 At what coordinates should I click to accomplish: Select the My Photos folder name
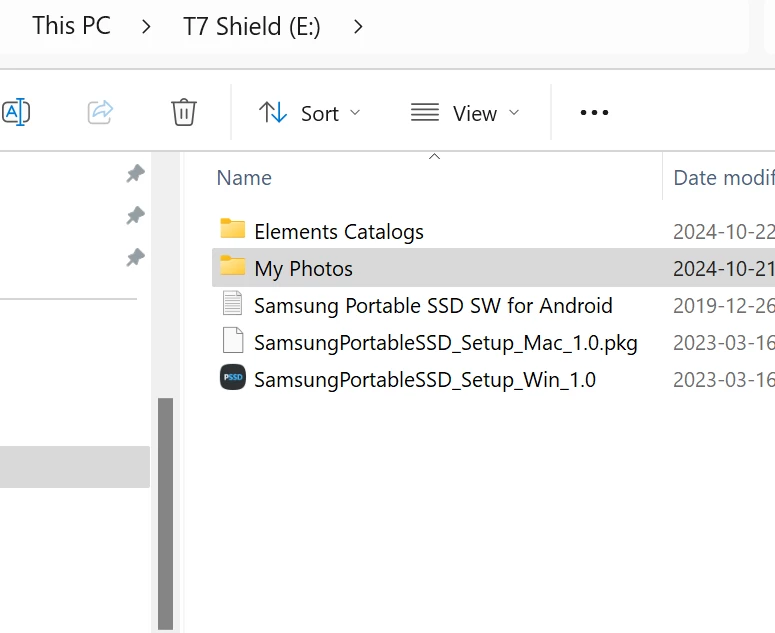coord(303,269)
